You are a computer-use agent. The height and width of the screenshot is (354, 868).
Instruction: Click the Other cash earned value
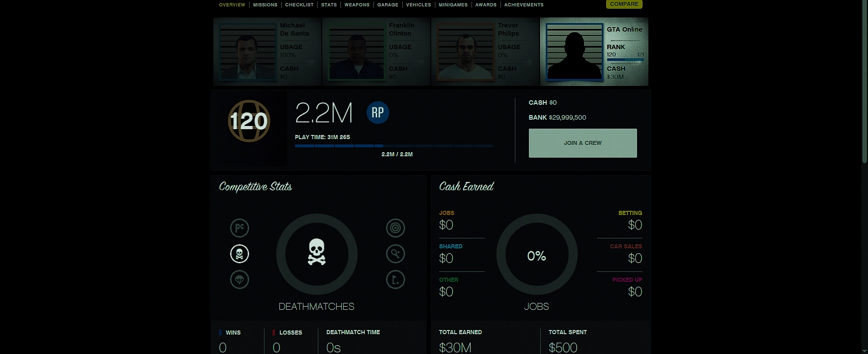click(x=446, y=292)
